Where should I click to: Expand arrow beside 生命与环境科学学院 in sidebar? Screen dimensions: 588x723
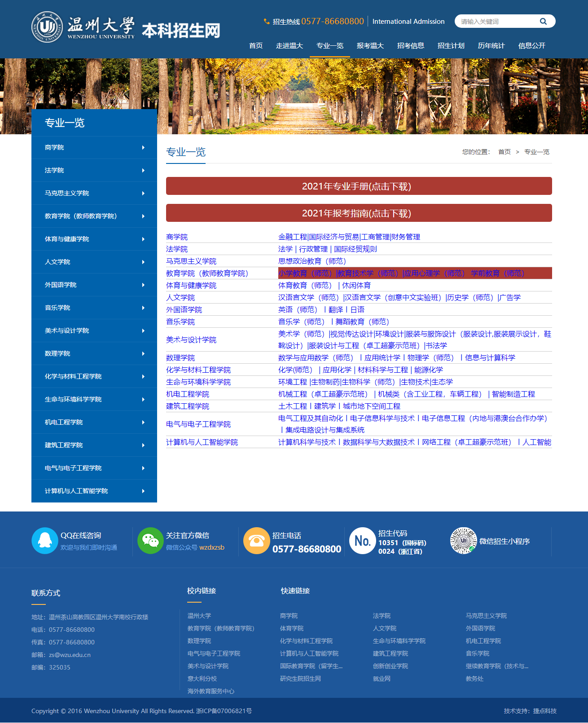pyautogui.click(x=143, y=399)
